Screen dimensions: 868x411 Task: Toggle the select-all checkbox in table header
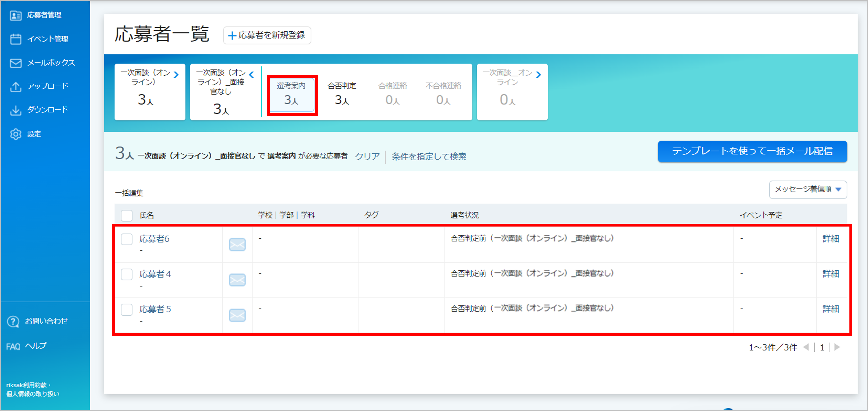tap(127, 215)
